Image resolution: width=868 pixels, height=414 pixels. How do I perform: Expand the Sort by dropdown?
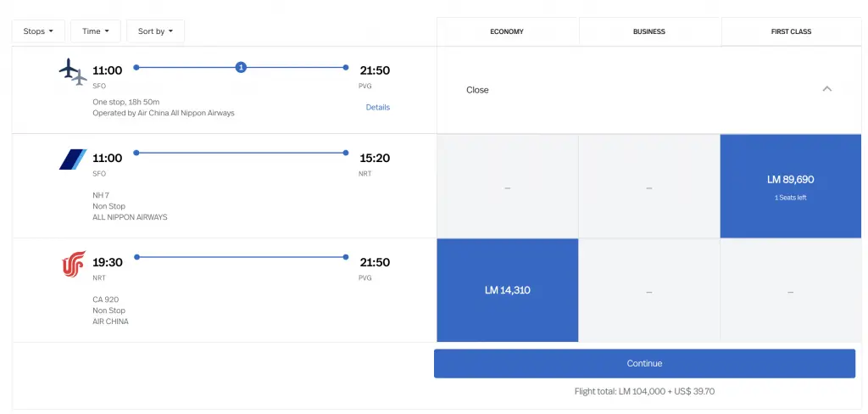[x=155, y=31]
